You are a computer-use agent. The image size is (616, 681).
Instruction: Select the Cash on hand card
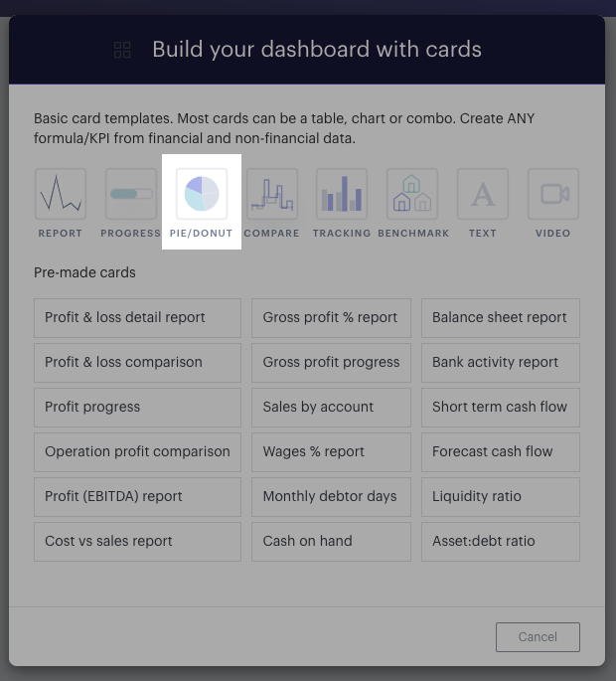click(331, 542)
